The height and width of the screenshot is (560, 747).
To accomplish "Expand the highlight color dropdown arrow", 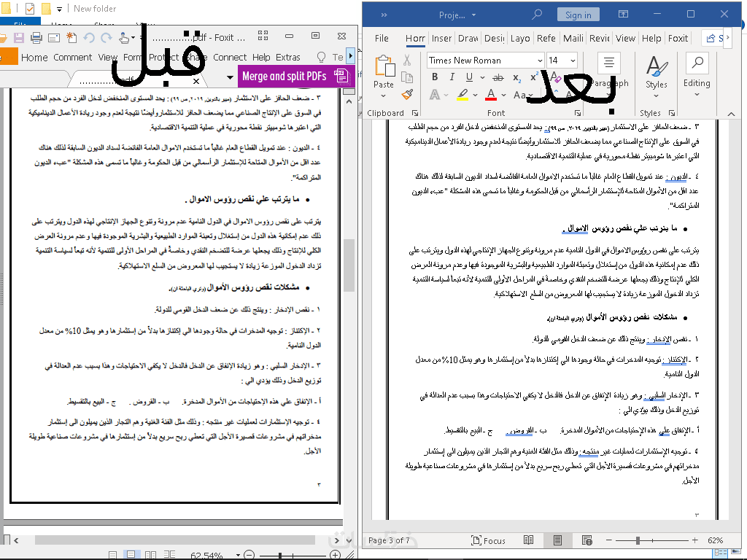I will tap(475, 96).
